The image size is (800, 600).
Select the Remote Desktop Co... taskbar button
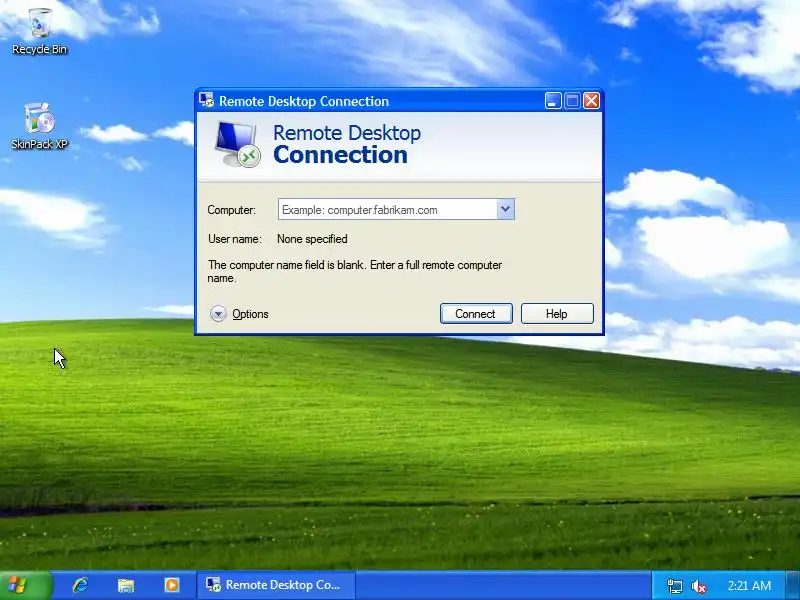click(276, 585)
